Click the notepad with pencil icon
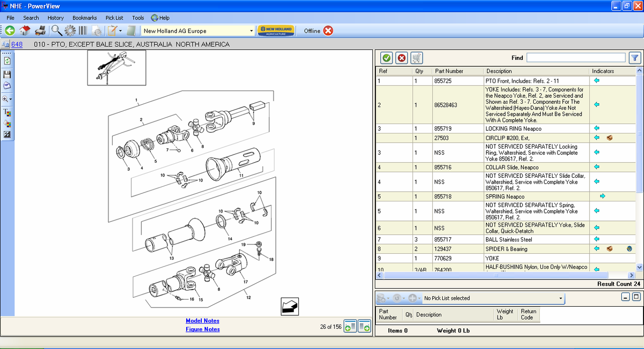 pos(112,31)
